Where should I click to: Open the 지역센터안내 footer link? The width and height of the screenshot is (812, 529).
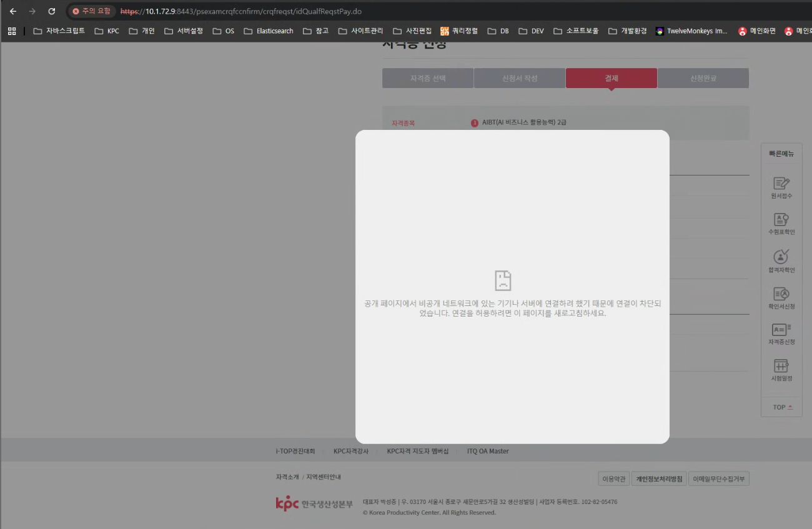pos(324,477)
